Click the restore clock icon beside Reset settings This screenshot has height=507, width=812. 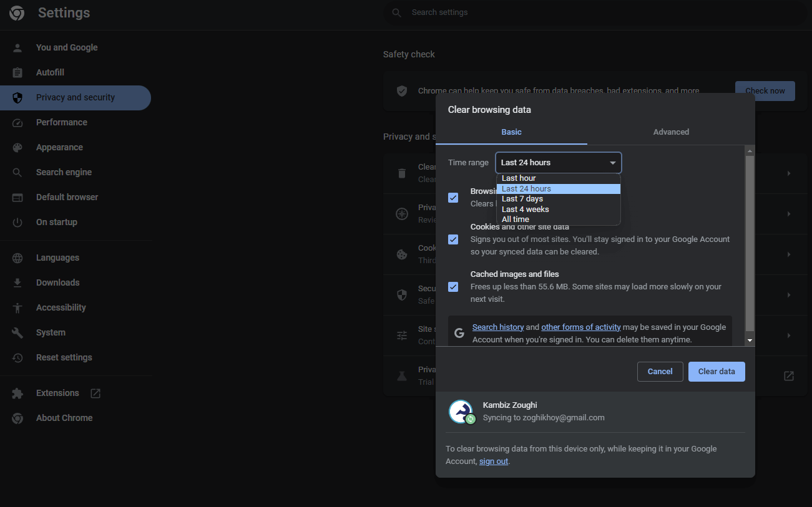(17, 357)
